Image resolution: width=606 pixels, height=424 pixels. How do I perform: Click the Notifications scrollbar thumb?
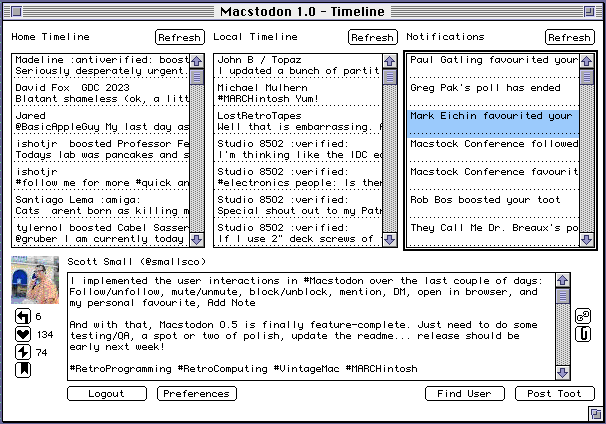(x=586, y=77)
